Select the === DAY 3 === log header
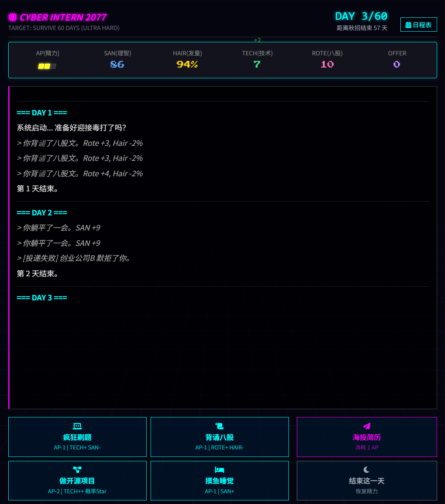The image size is (445, 504). tap(42, 298)
